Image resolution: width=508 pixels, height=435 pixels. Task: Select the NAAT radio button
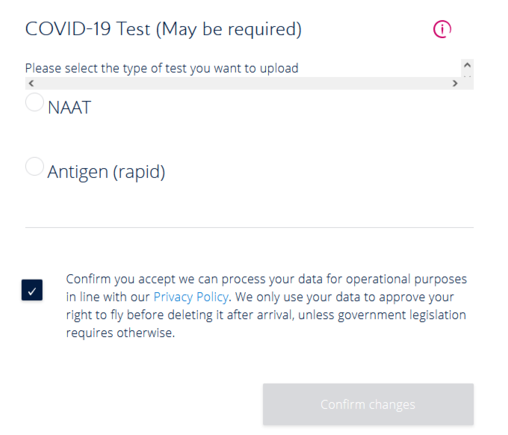[34, 102]
